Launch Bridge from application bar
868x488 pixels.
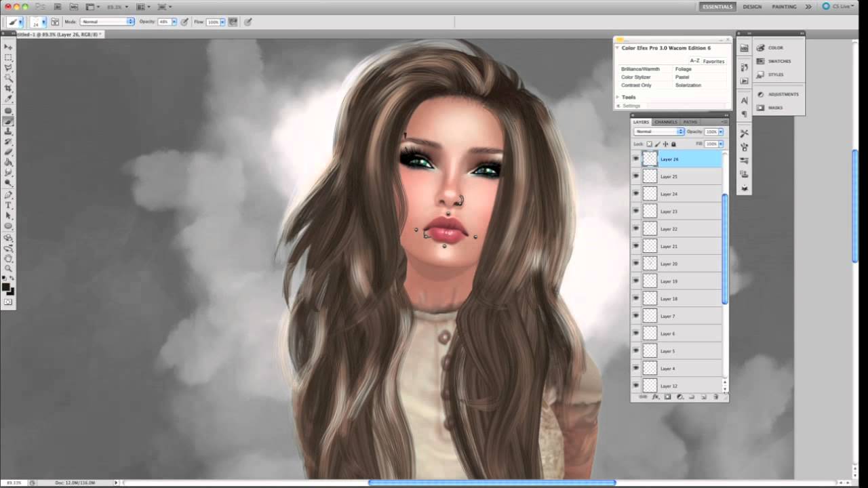(x=57, y=7)
